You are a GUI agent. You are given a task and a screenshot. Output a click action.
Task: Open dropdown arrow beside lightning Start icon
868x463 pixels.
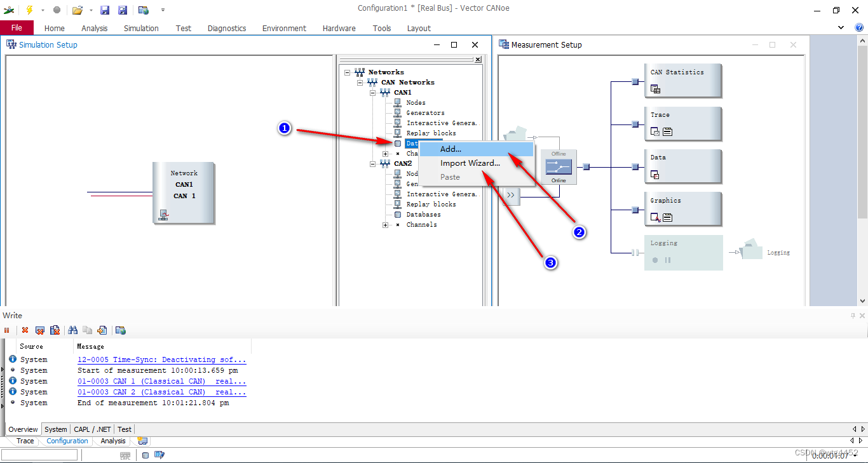coord(43,10)
